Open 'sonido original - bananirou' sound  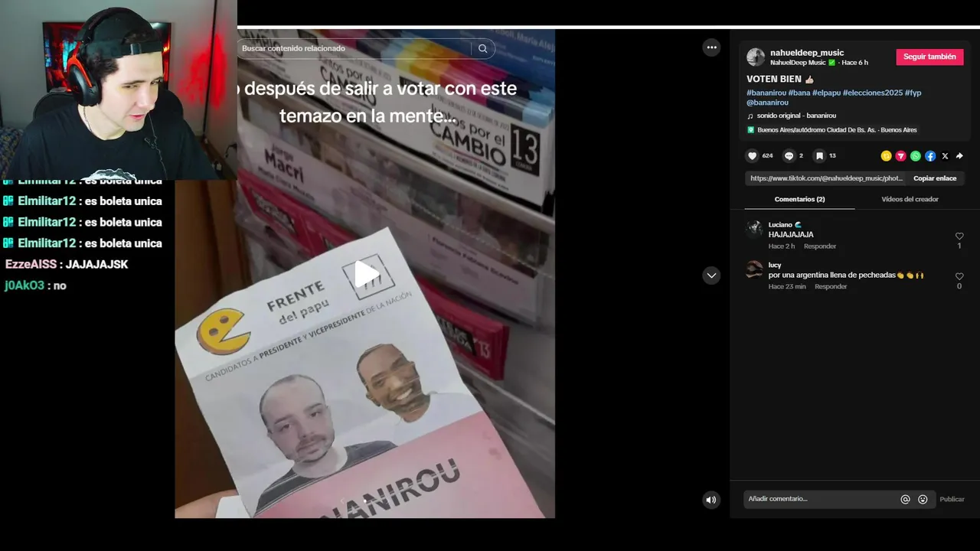click(796, 116)
